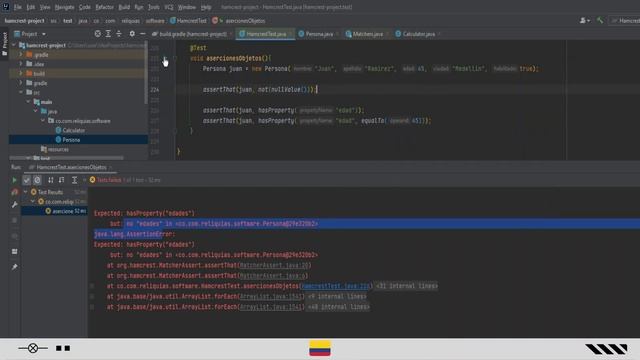Viewport: 640px width, 360px height.
Task: Click expand all icon in Run toolbar
Action: 74,180
